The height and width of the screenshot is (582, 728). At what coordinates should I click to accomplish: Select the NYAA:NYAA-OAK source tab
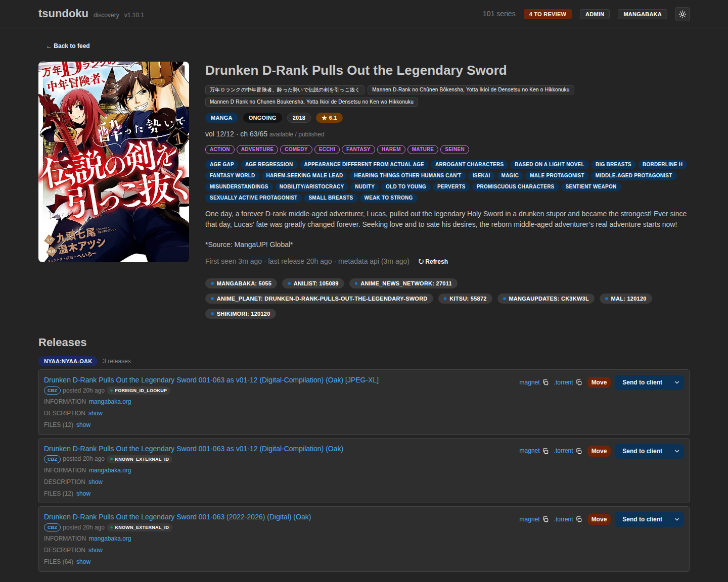point(68,361)
